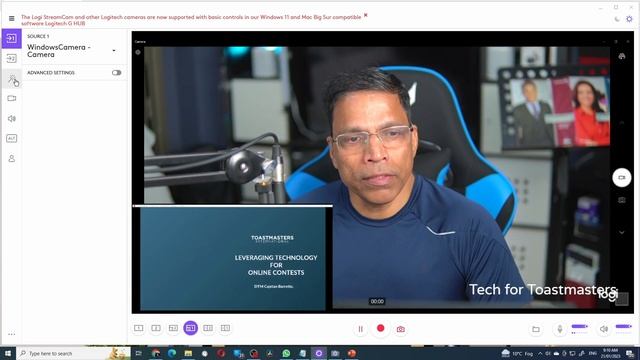
Task: Click the taskbar date and time
Action: 610,353
